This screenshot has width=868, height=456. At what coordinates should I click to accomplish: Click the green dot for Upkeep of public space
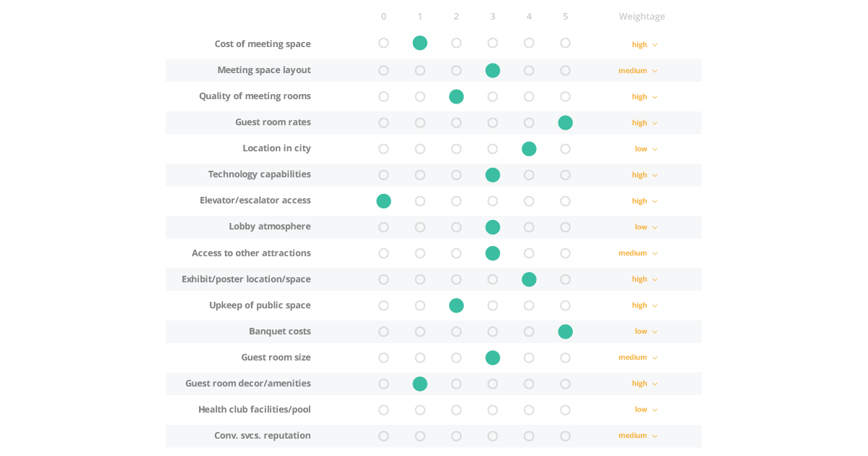tap(456, 305)
